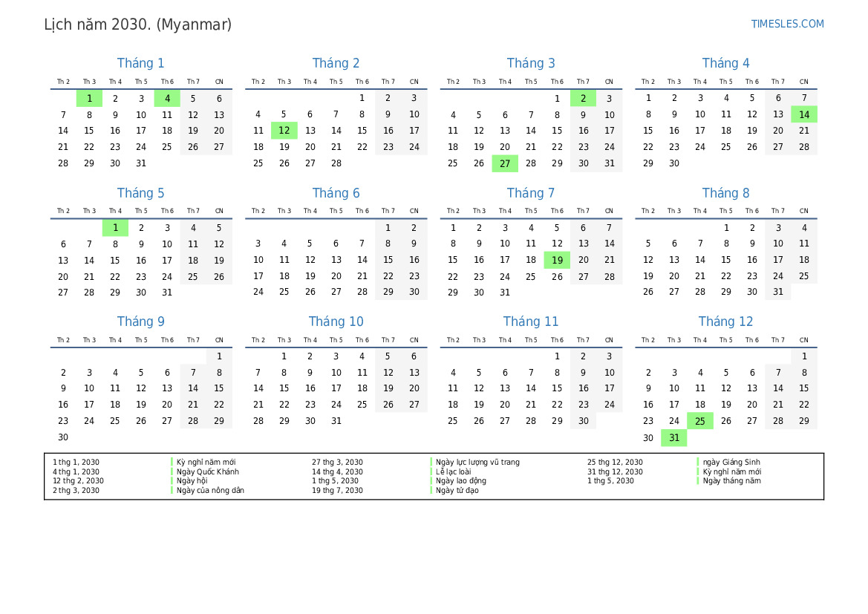The height and width of the screenshot is (614, 868).
Task: Select the Tháng 6 month heading
Action: [336, 193]
